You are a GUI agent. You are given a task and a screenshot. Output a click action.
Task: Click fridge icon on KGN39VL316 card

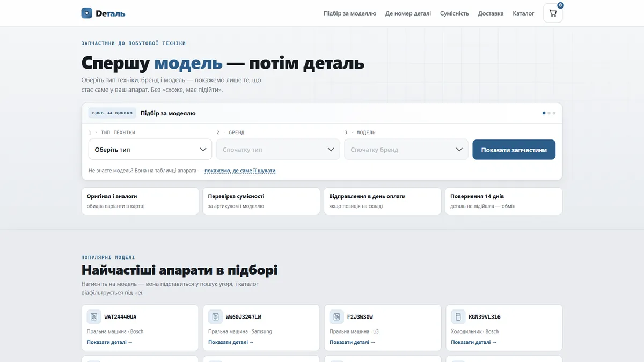coord(458,317)
